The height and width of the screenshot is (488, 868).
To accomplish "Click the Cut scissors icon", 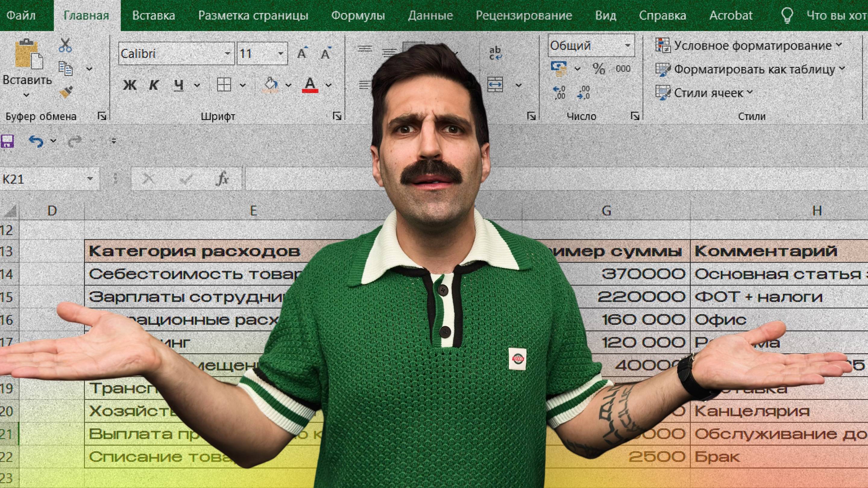I will pos(65,45).
